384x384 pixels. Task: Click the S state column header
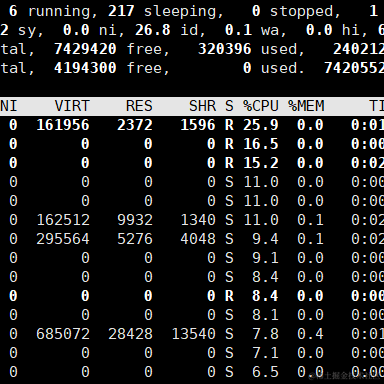click(x=229, y=106)
